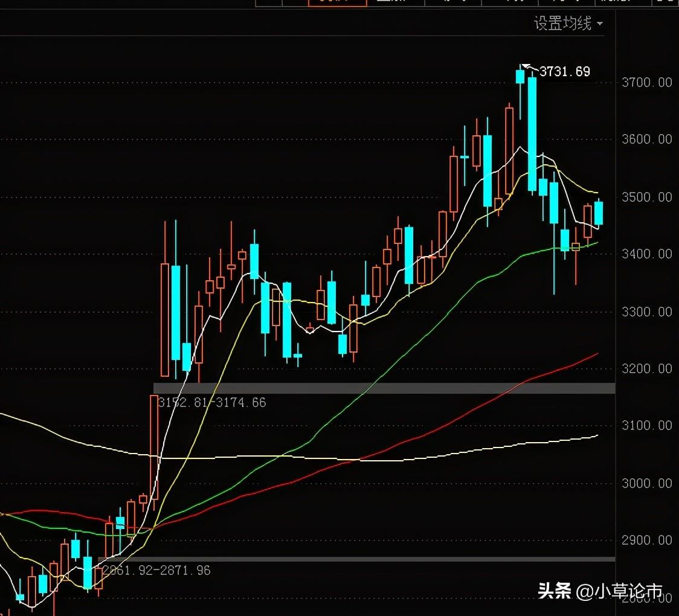Select the most recent candlestick on the chart
The height and width of the screenshot is (616, 679).
click(x=599, y=213)
